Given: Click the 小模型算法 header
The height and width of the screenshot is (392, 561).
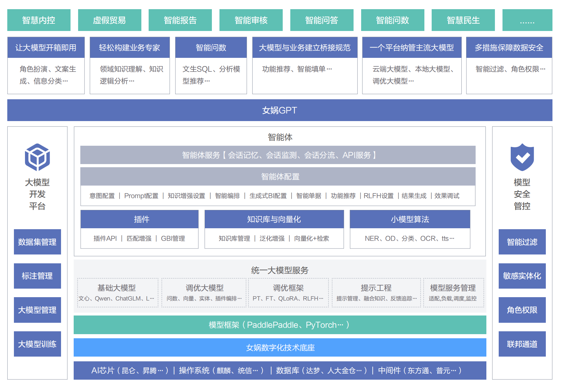Looking at the screenshot, I should pyautogui.click(x=410, y=219).
